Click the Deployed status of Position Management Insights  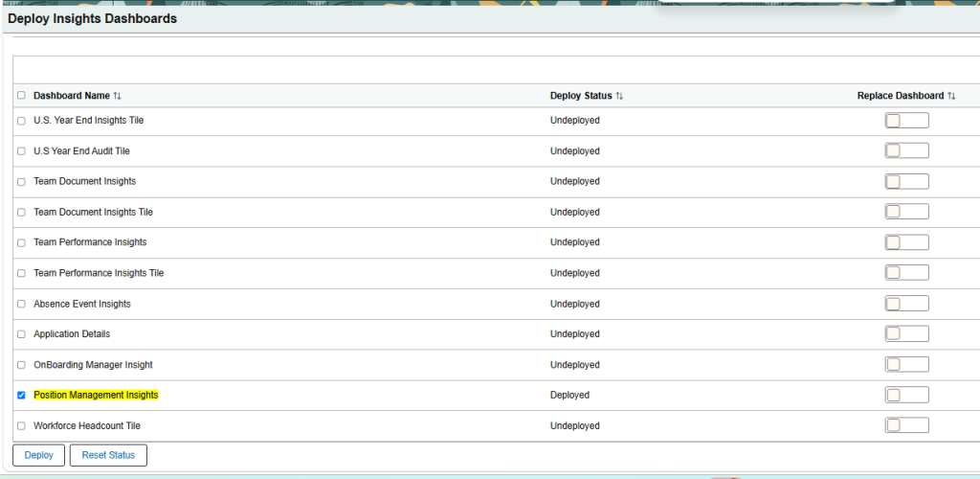pyautogui.click(x=569, y=396)
